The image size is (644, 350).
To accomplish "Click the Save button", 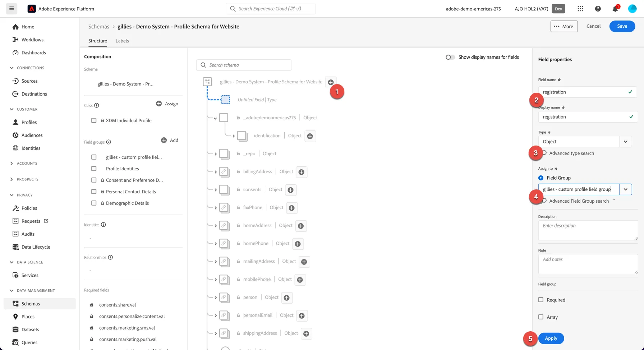I will (x=622, y=26).
